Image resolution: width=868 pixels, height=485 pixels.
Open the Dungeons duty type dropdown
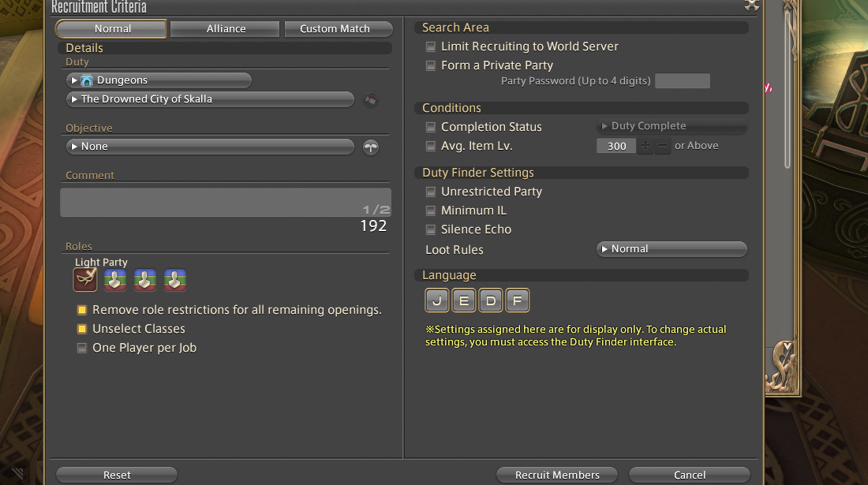[159, 80]
